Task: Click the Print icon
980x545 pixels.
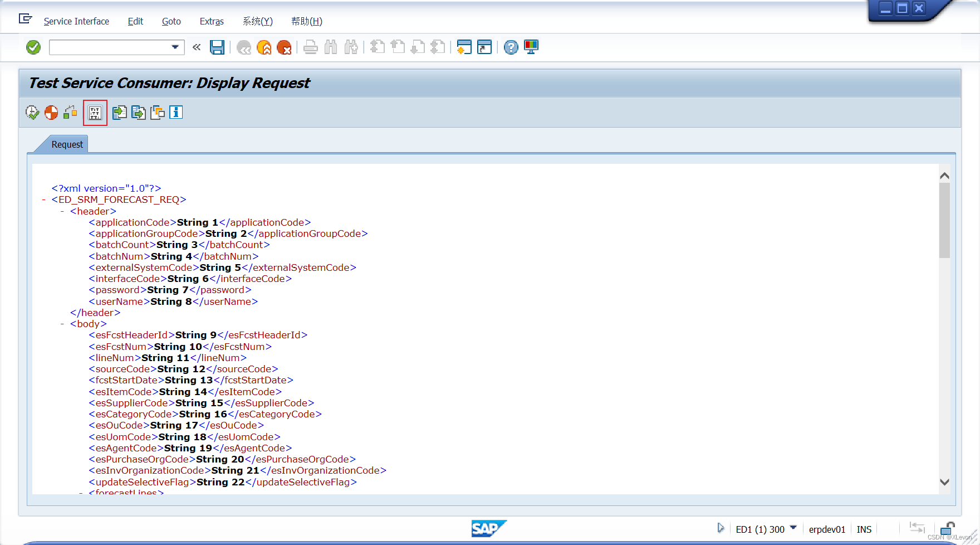Action: click(311, 48)
